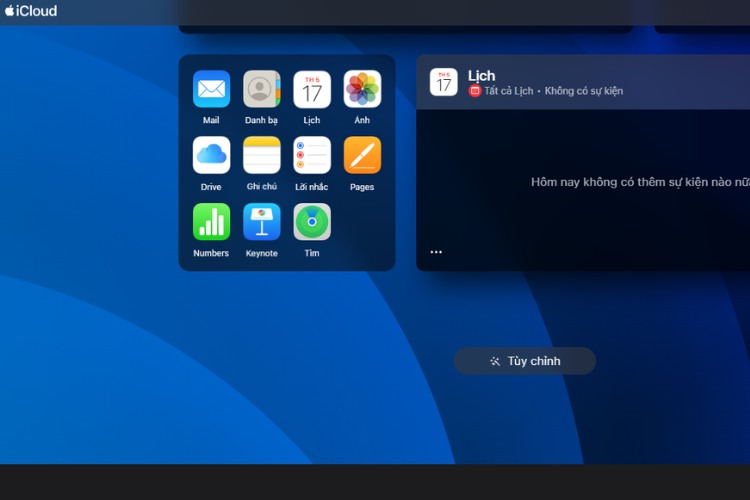Click the iCloud logo in the header
750x500 pixels.
pyautogui.click(x=31, y=11)
